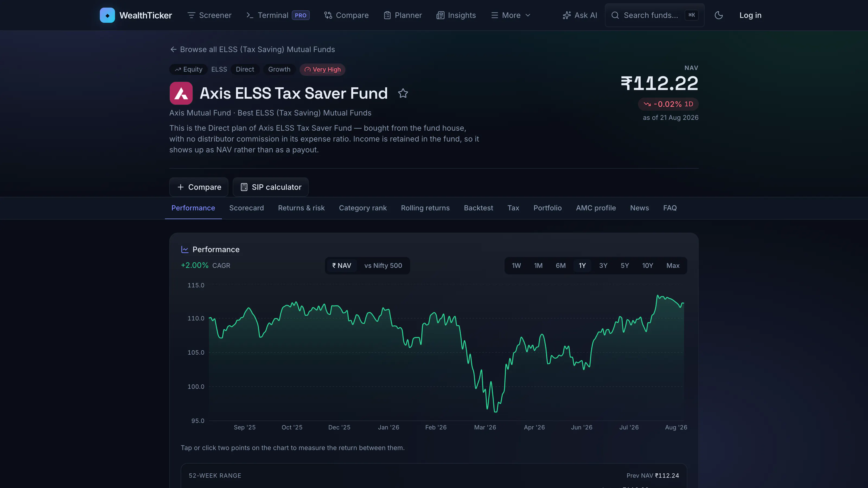Switch to the Portfolio tab

pyautogui.click(x=548, y=208)
